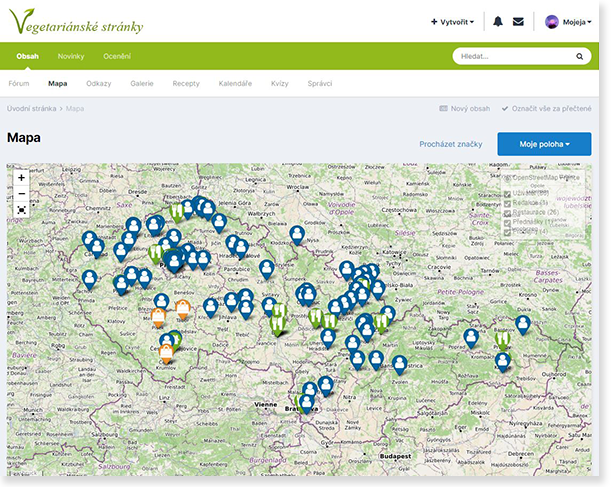Open the Recepty menu item
The image size is (612, 487).
tap(185, 83)
